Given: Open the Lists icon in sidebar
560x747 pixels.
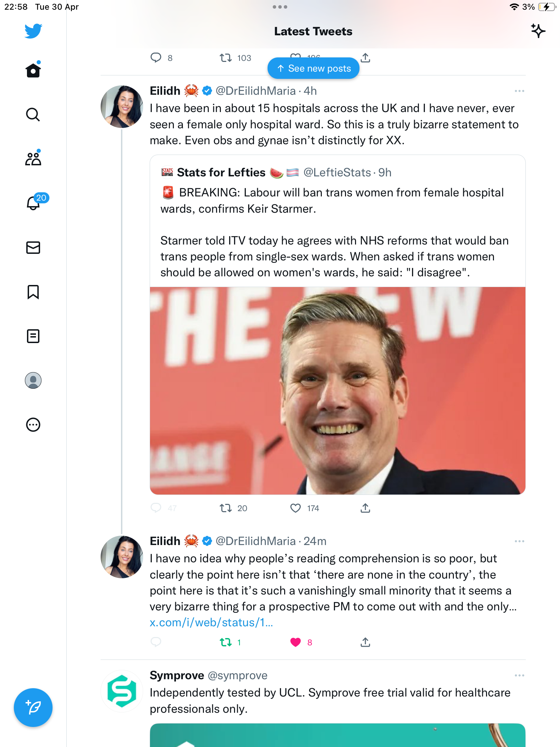Looking at the screenshot, I should coord(33,336).
